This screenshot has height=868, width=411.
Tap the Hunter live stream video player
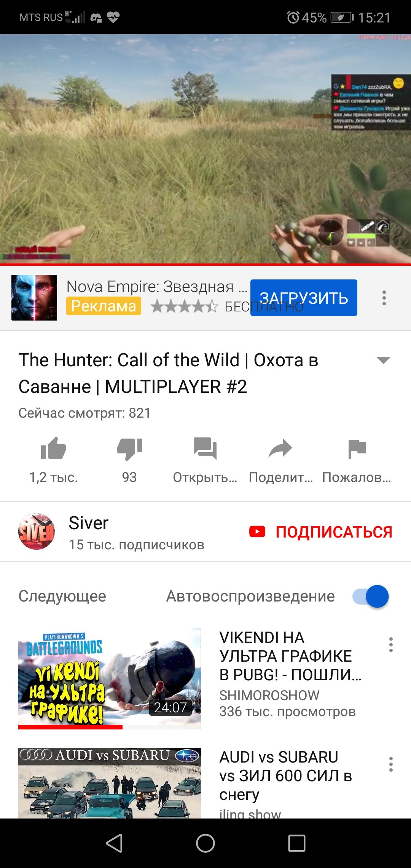tap(205, 148)
